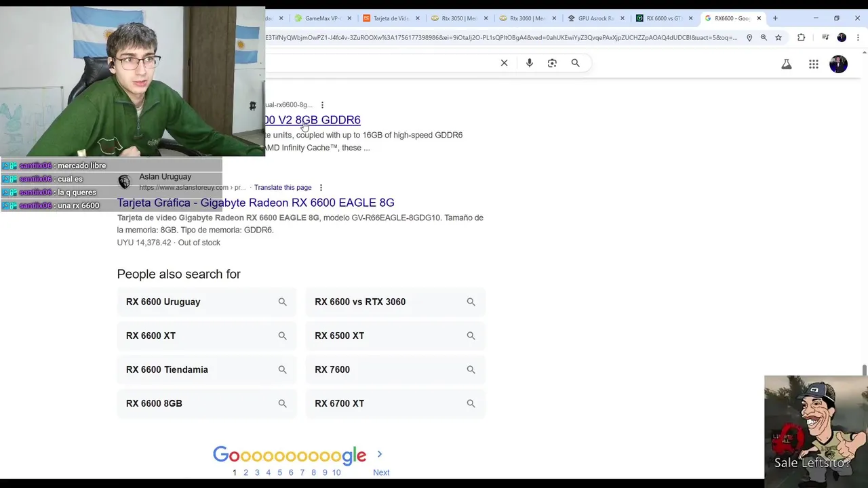Close the Rtx 3050 tab
The width and height of the screenshot is (868, 488).
486,18
